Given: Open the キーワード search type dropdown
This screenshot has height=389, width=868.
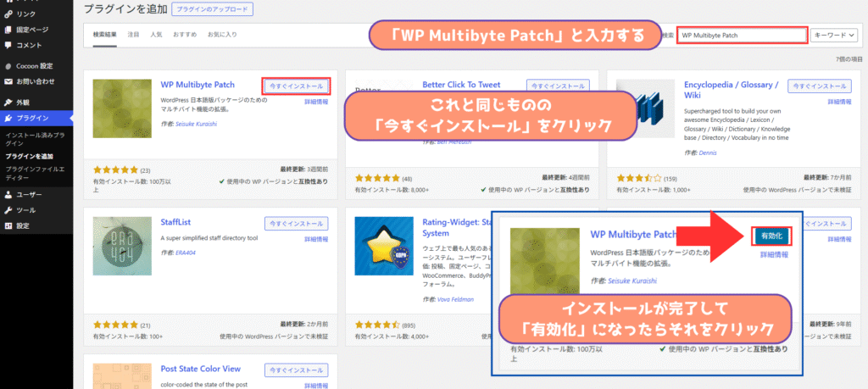Looking at the screenshot, I should point(836,35).
